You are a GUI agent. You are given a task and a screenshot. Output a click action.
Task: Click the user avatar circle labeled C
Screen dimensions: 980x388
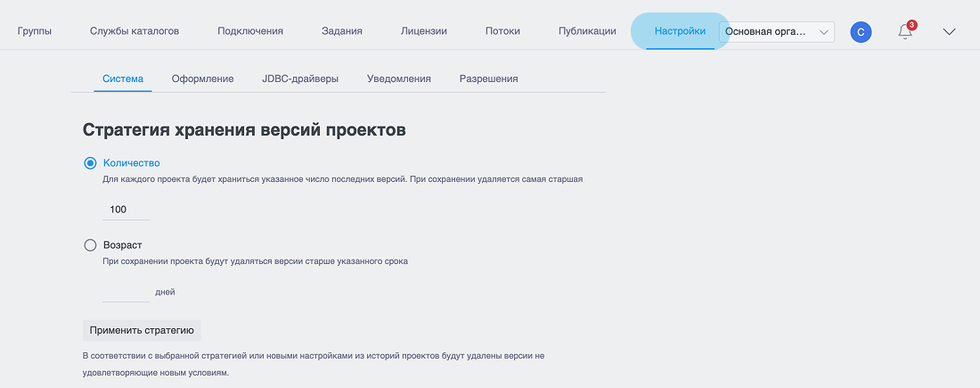pos(861,32)
